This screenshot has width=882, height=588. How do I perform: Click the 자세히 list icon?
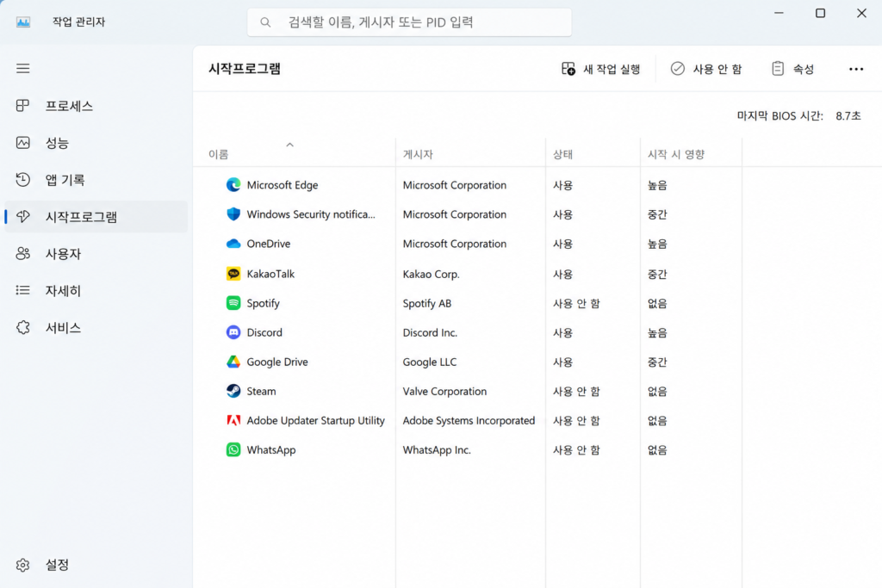coord(23,291)
